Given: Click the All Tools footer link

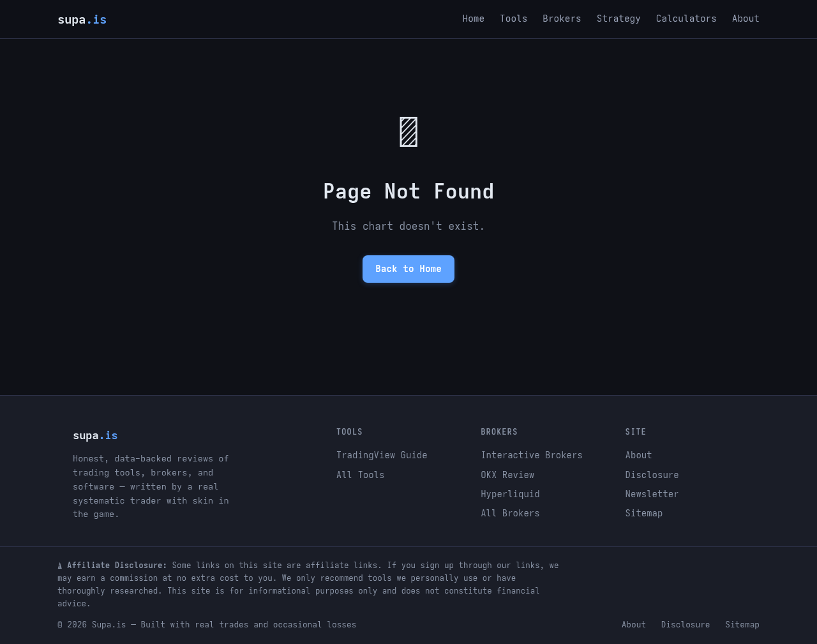Looking at the screenshot, I should point(360,474).
